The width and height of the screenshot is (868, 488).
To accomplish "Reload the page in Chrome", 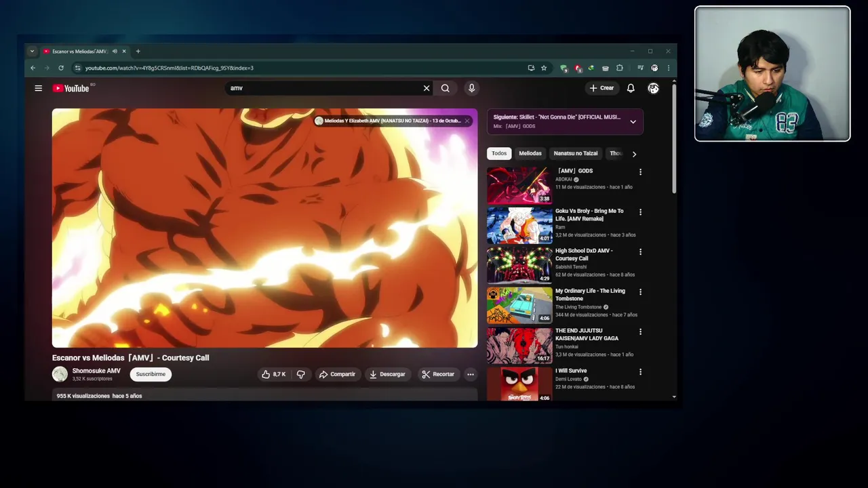I will tap(61, 68).
